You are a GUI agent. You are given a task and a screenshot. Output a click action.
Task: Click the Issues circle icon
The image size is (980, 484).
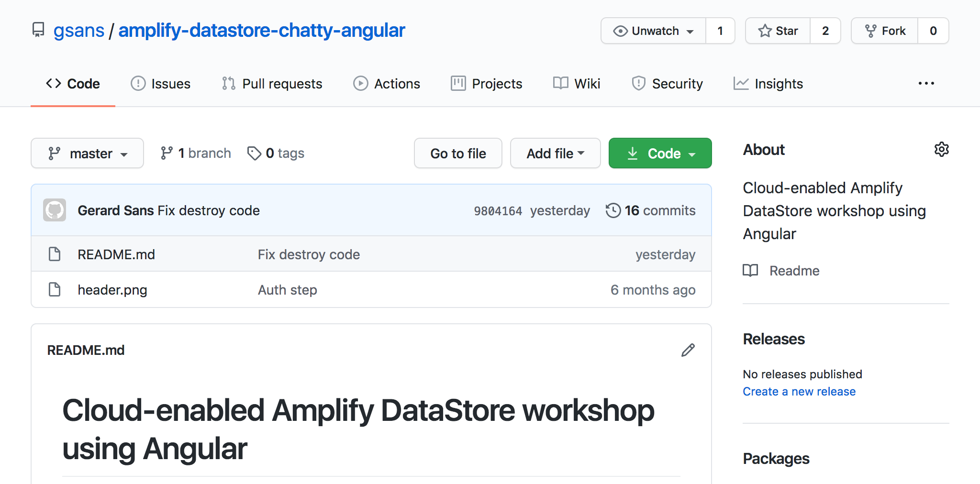(x=138, y=83)
